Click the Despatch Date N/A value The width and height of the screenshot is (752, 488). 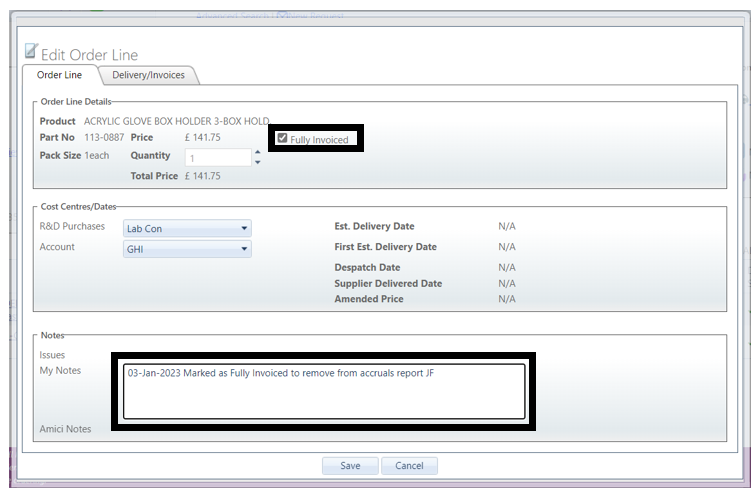[x=507, y=267]
